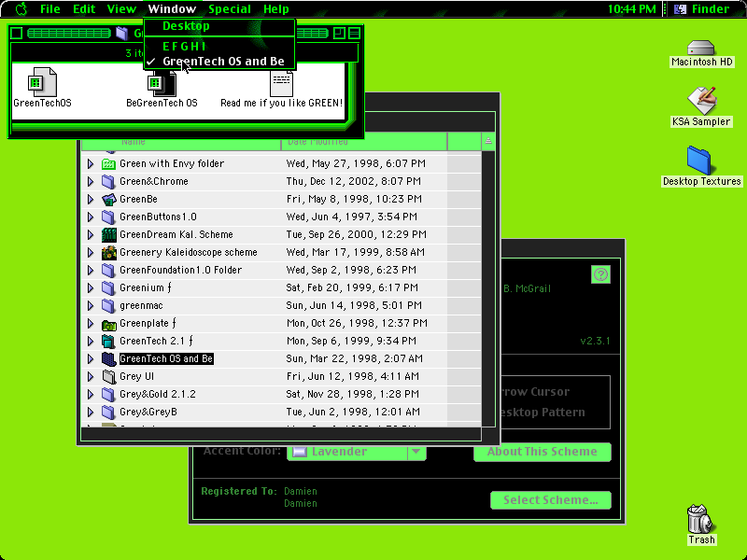Click the folder icon beside Green&Chrome

click(x=108, y=181)
